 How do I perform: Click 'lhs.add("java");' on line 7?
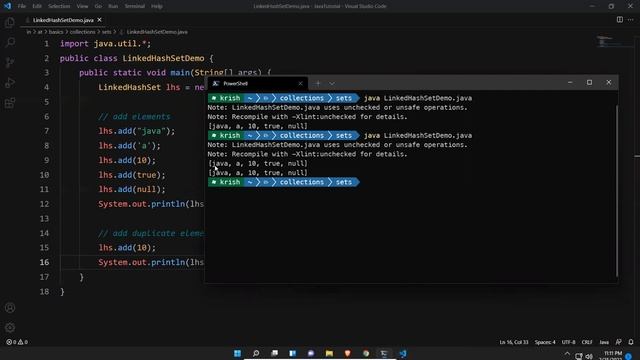(x=137, y=131)
